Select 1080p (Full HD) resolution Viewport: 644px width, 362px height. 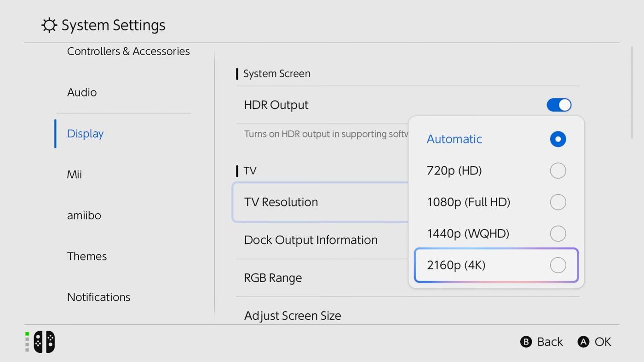click(558, 202)
